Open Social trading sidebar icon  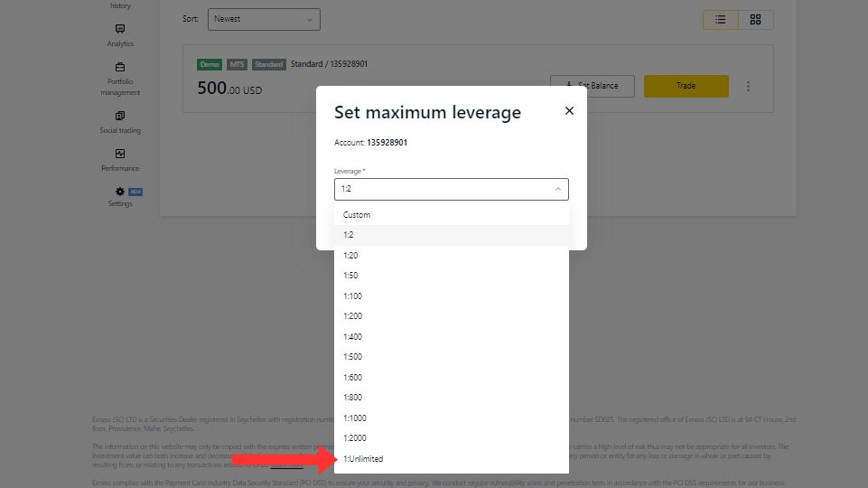(120, 116)
